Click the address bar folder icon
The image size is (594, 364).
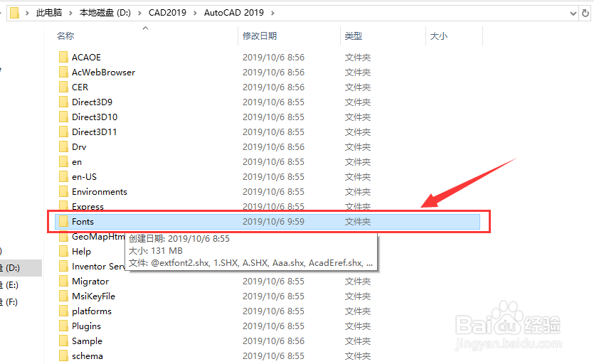click(14, 13)
